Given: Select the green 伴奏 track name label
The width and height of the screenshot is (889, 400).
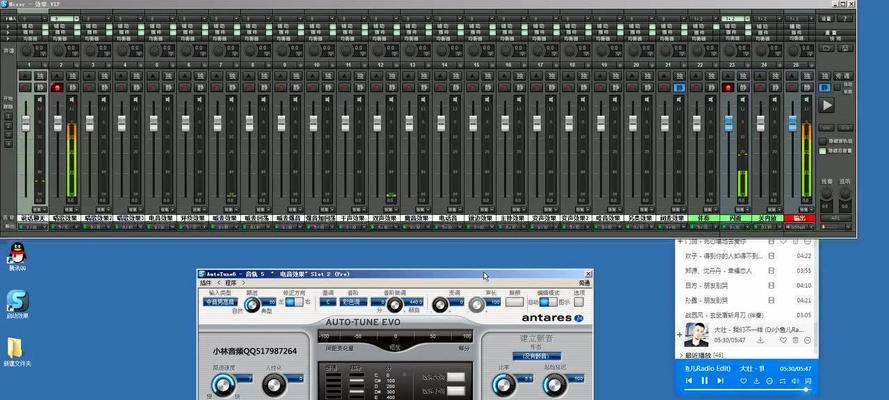Looking at the screenshot, I should tap(704, 218).
